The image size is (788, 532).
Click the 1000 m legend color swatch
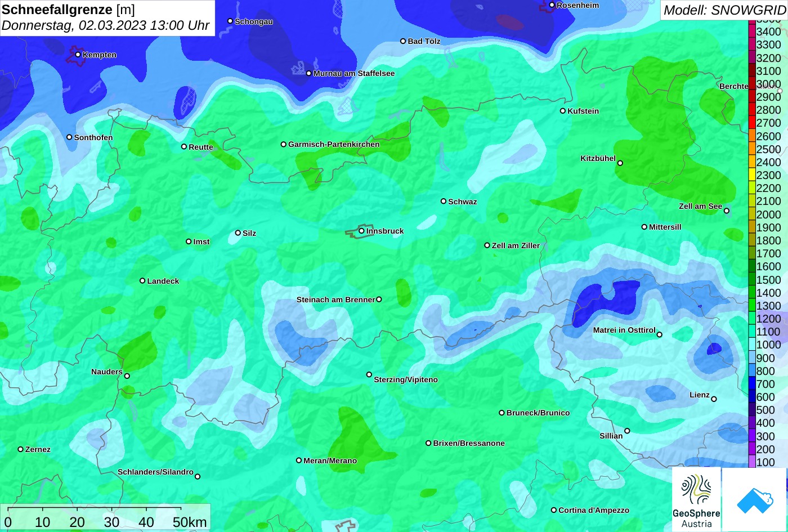[x=752, y=345]
